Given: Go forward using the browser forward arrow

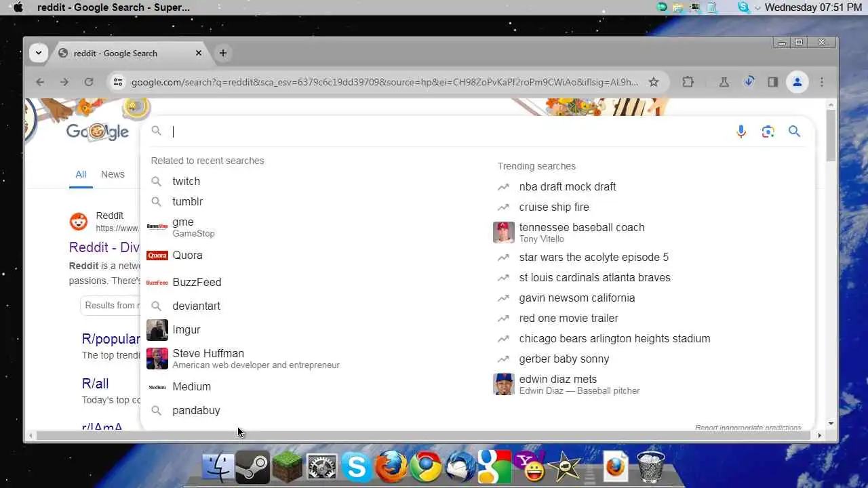Looking at the screenshot, I should click(64, 82).
